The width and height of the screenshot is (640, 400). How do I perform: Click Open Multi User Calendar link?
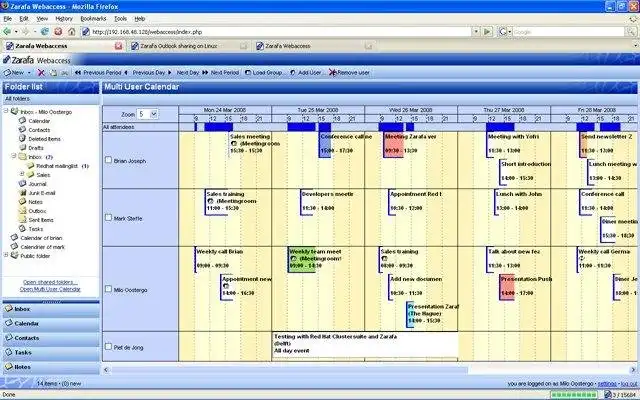(50, 289)
